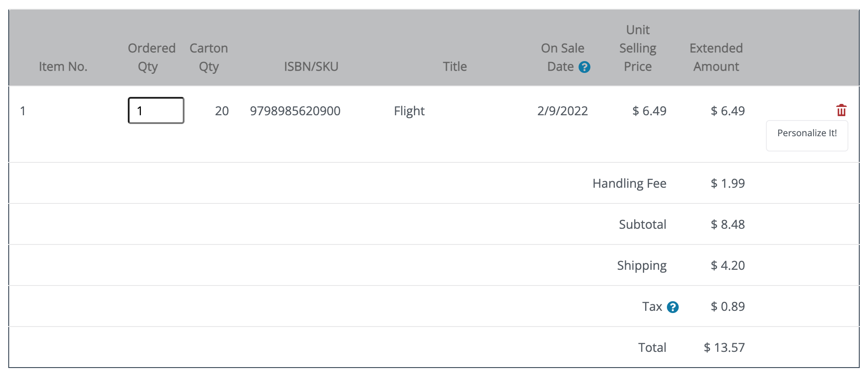The width and height of the screenshot is (868, 375).
Task: Open the On Sale Date help icon
Action: click(x=584, y=67)
